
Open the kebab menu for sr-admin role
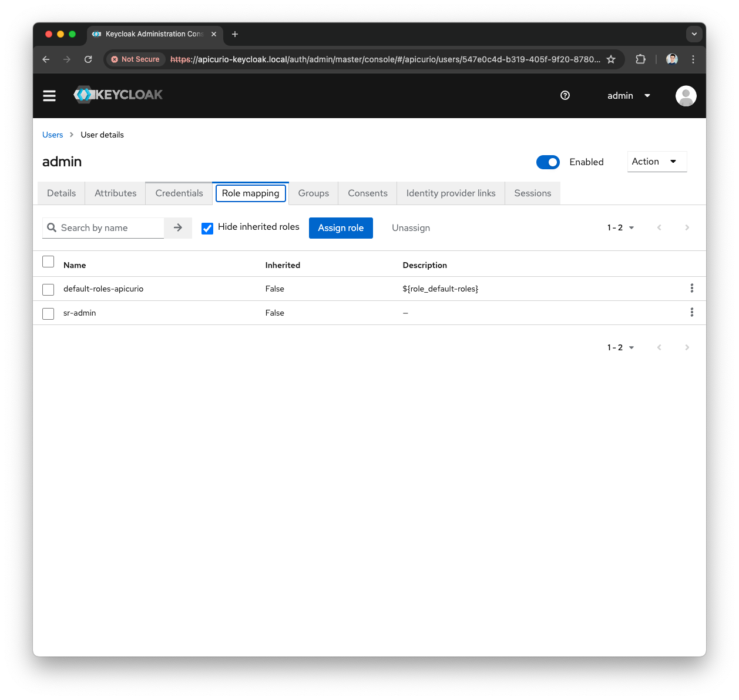click(691, 312)
